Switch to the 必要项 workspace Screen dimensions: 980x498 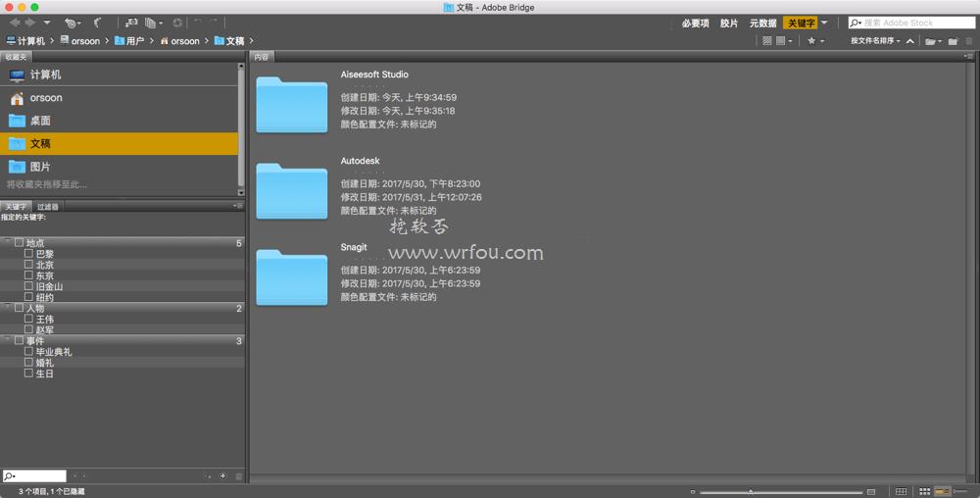[x=695, y=24]
